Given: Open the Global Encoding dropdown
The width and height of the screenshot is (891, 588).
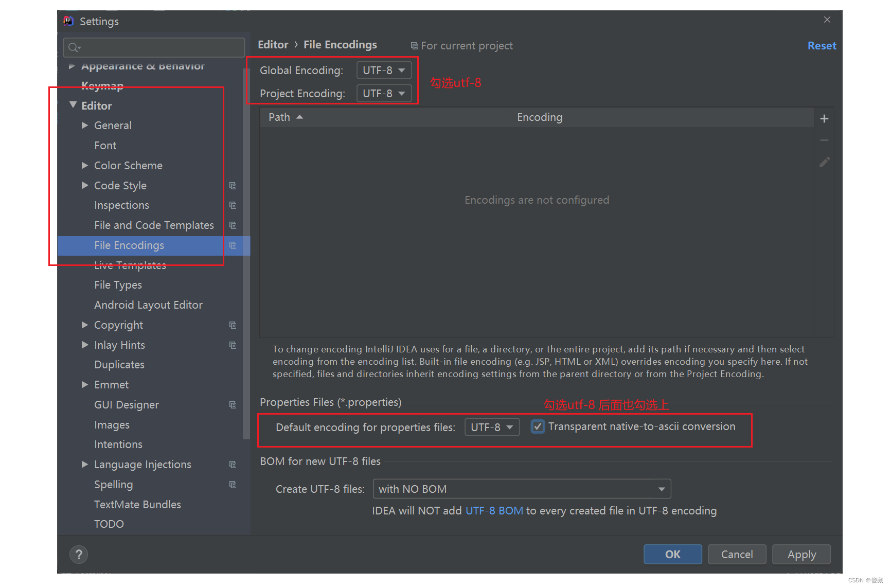Looking at the screenshot, I should (384, 70).
